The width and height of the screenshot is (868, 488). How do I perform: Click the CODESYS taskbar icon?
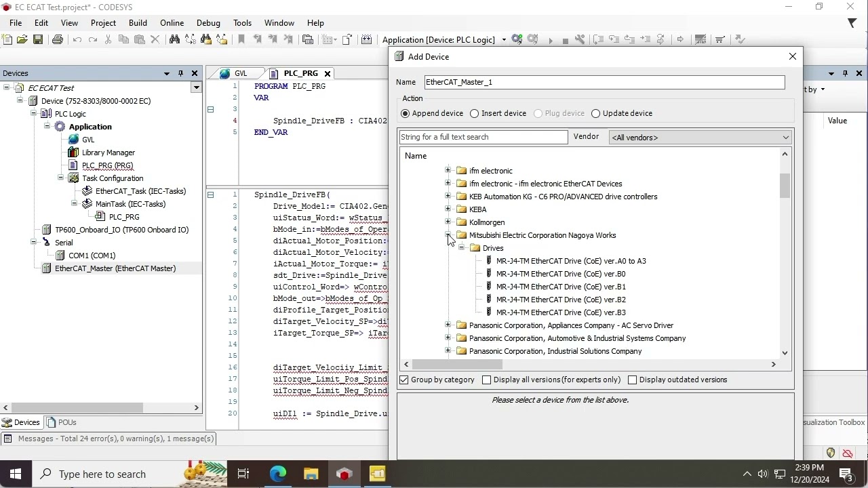pyautogui.click(x=344, y=474)
